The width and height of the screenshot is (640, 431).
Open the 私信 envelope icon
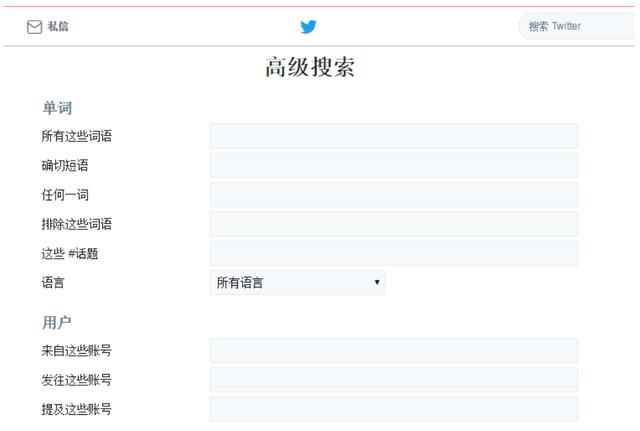tap(34, 27)
